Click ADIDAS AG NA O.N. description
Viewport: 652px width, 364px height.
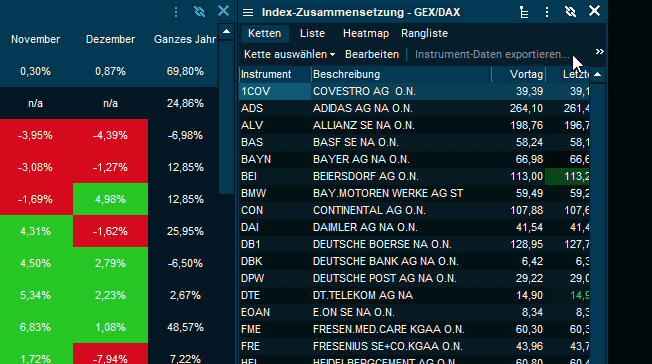363,109
